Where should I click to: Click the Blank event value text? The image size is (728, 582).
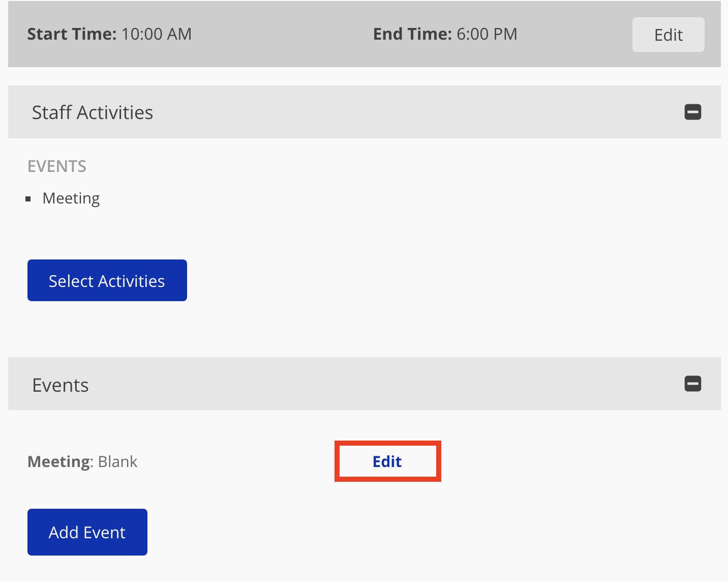pos(117,461)
